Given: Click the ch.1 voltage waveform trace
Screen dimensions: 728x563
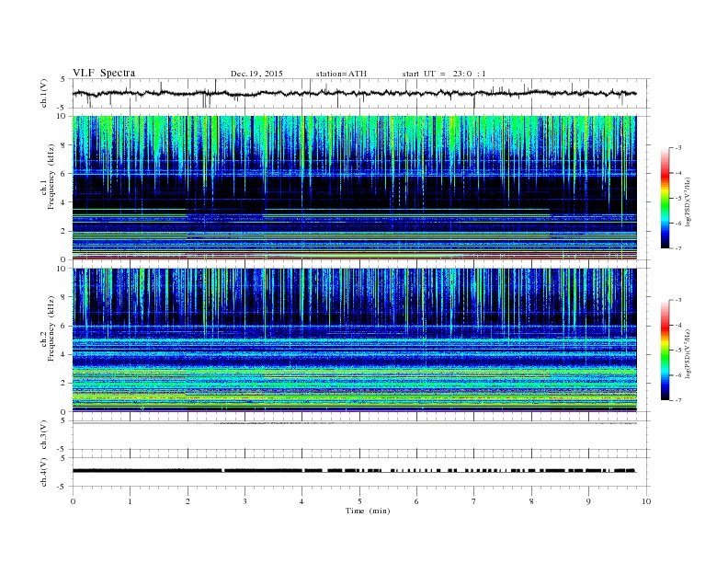Looking at the screenshot, I should (x=354, y=93).
